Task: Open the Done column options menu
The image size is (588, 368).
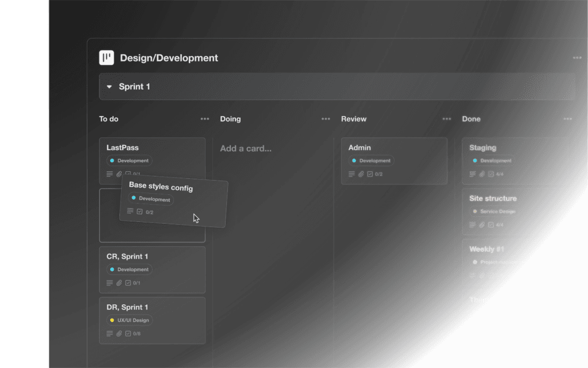Action: coord(567,119)
